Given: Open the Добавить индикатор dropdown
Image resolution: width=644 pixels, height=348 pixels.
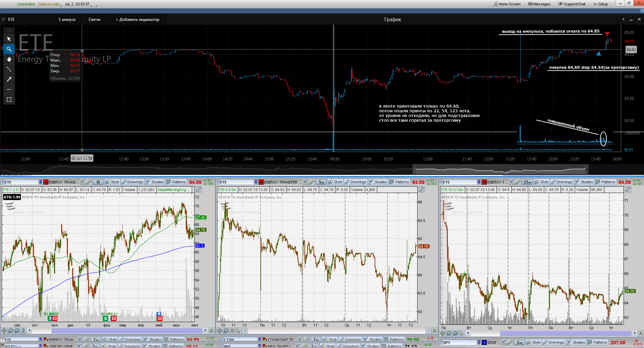Looking at the screenshot, I should [x=139, y=20].
